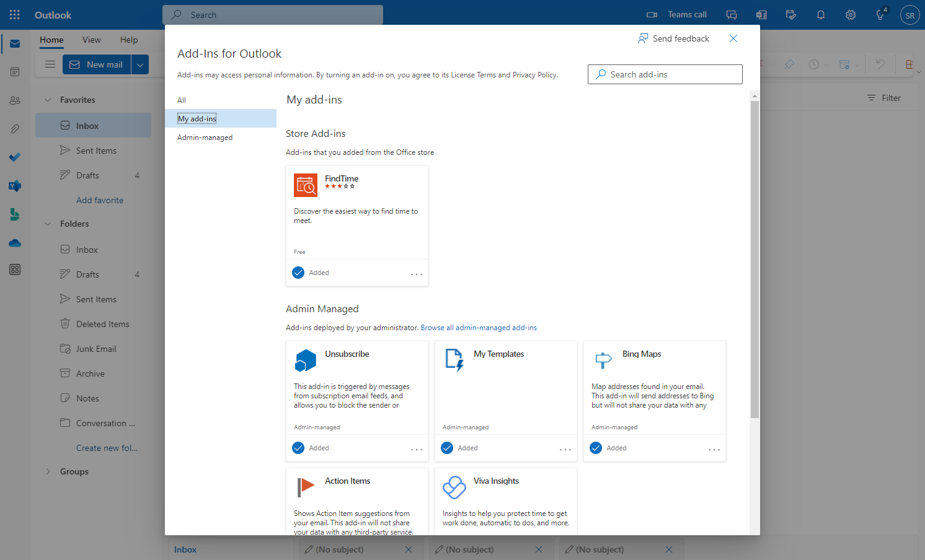Expand the New mail dropdown arrow
The height and width of the screenshot is (560, 925).
pyautogui.click(x=140, y=64)
